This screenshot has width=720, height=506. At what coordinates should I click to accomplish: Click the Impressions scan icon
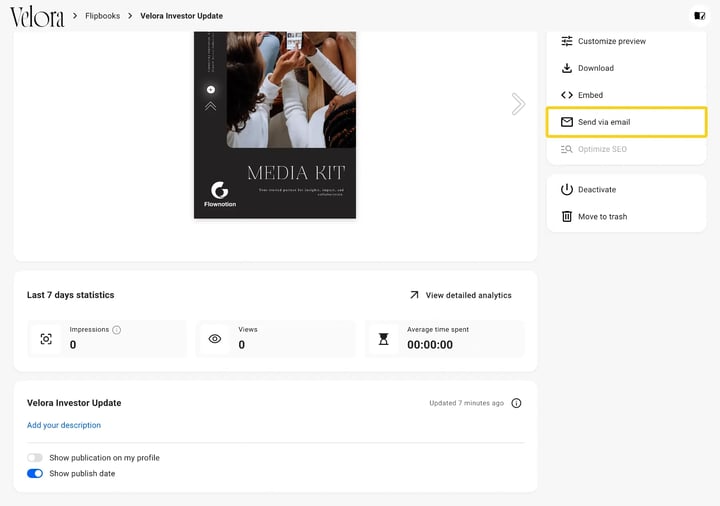click(x=46, y=339)
